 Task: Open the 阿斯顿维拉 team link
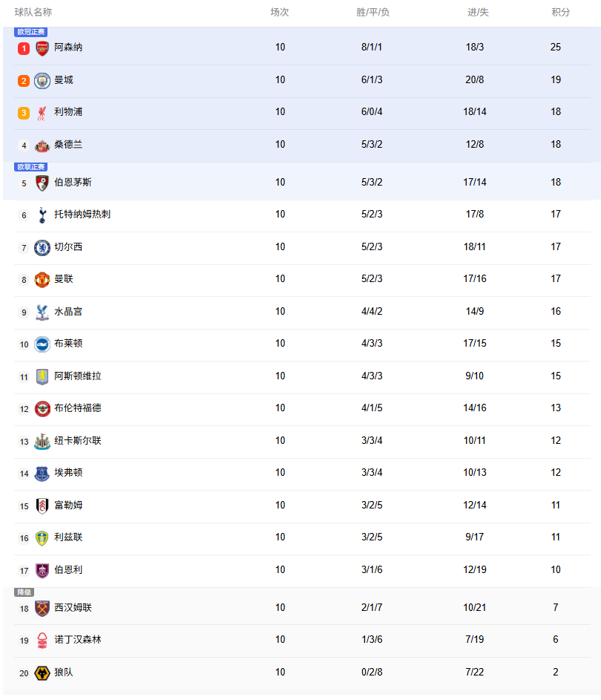[78, 376]
